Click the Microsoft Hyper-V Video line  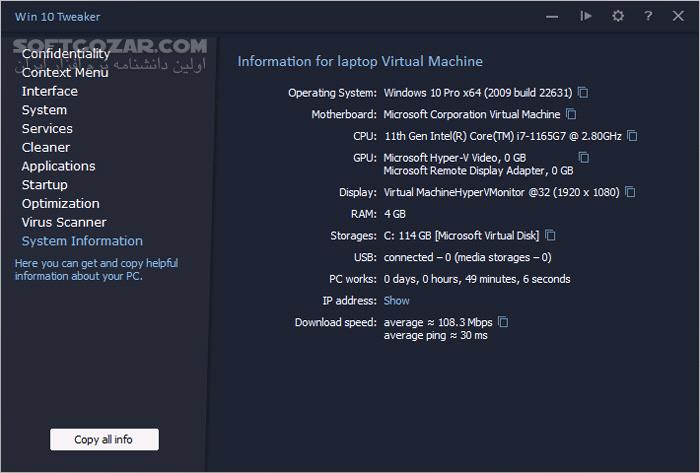[454, 158]
